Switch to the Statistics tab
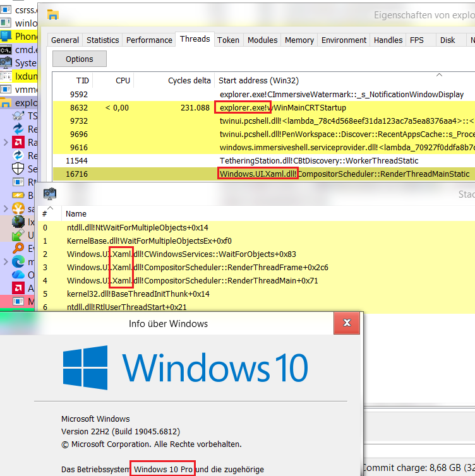The image size is (475, 476). tap(103, 40)
